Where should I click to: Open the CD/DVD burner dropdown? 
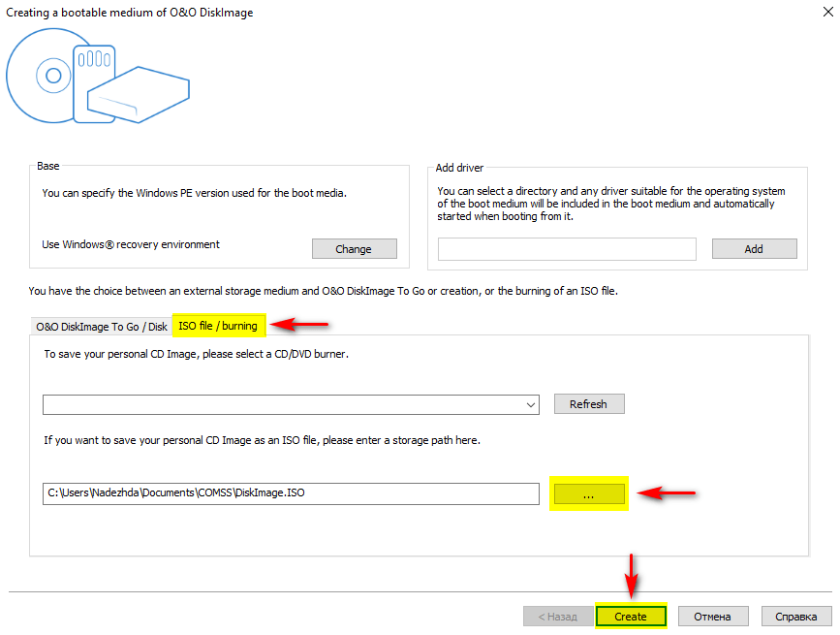tap(291, 404)
